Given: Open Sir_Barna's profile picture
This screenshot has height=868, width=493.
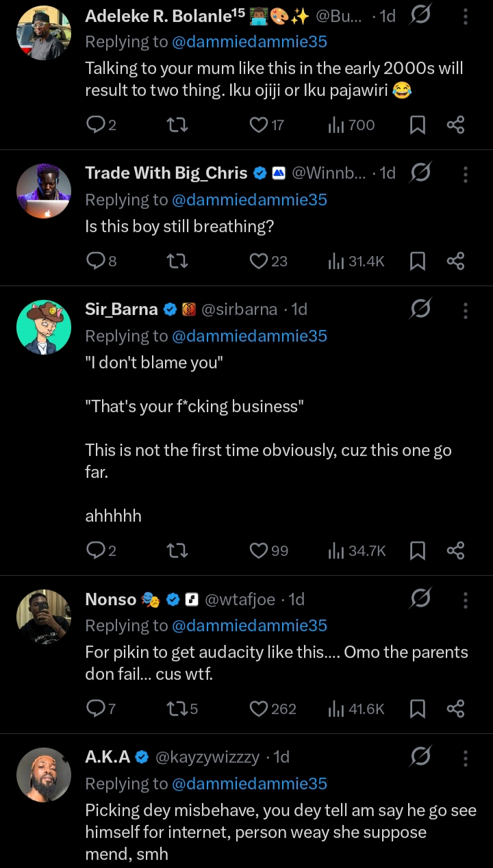Looking at the screenshot, I should point(44,327).
